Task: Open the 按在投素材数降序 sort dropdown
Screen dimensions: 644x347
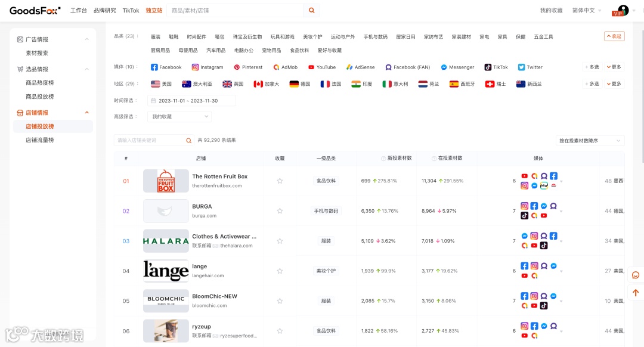Action: point(590,141)
